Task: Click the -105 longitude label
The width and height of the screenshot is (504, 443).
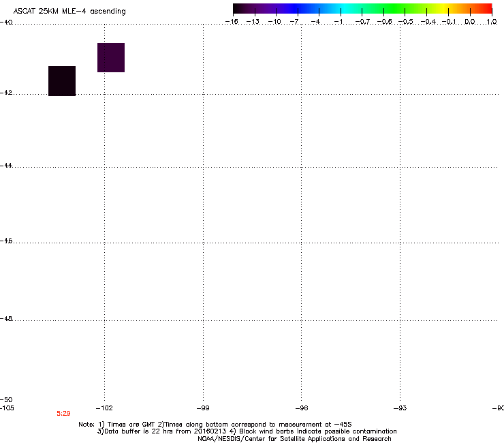Action: [7, 408]
